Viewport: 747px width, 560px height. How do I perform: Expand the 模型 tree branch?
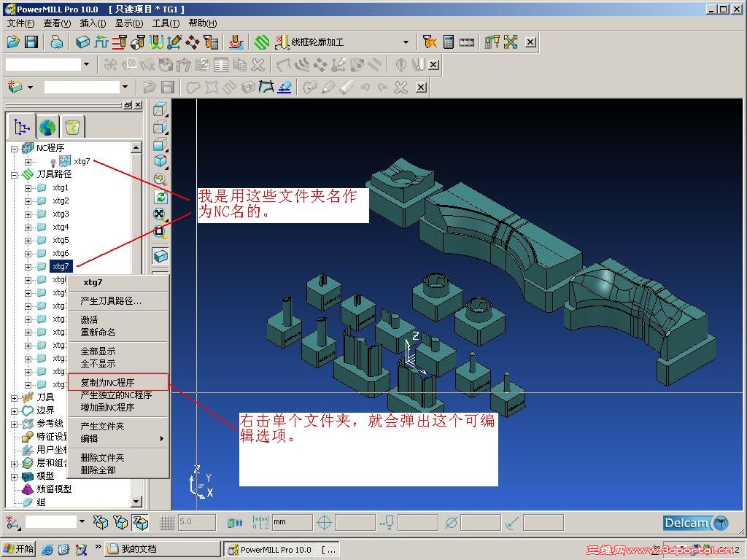click(15, 477)
